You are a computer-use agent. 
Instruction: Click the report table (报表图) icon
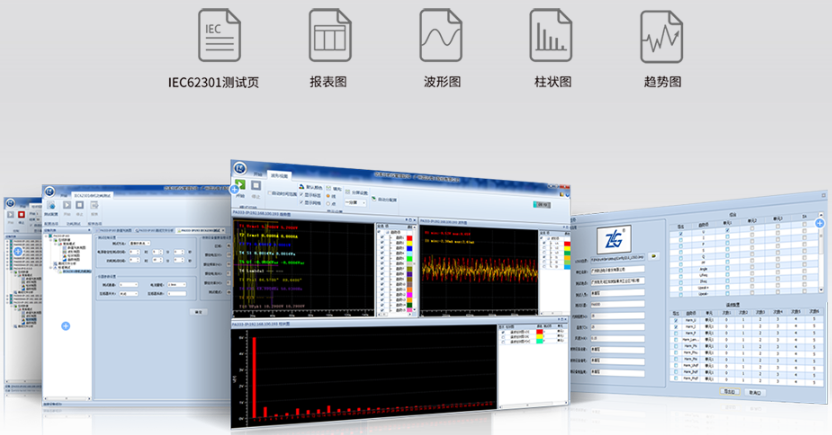coord(330,36)
